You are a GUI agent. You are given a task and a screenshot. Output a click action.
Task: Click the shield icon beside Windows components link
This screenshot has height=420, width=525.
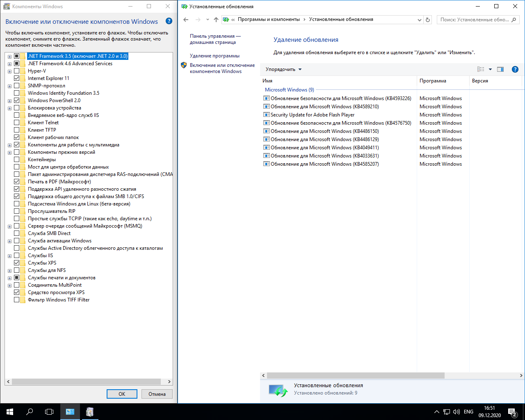pyautogui.click(x=184, y=65)
